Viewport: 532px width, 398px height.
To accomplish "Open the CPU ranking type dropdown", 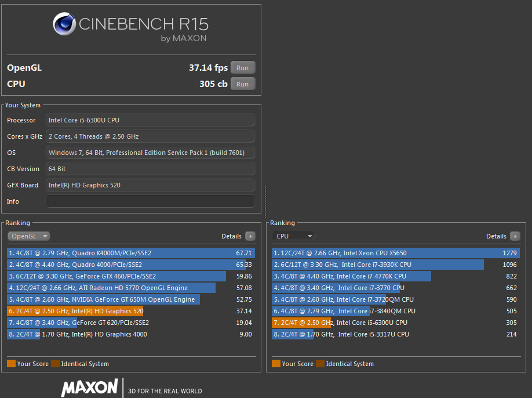I will pyautogui.click(x=293, y=236).
